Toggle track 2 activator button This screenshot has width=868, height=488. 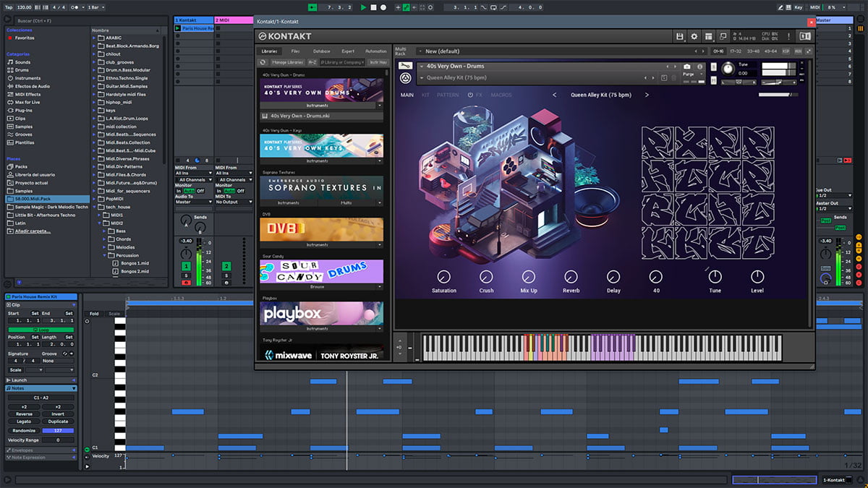[x=226, y=267]
